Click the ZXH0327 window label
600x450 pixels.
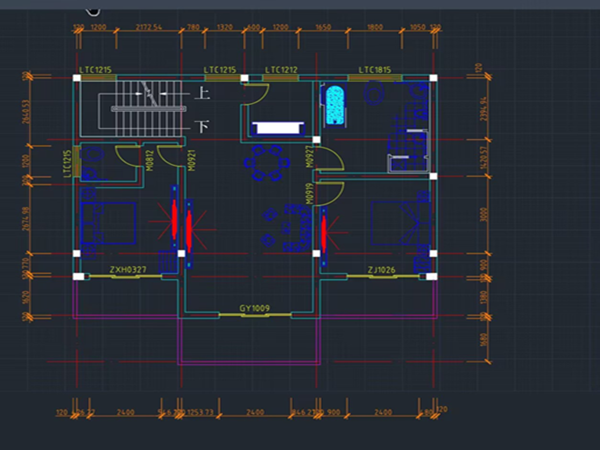pyautogui.click(x=127, y=270)
